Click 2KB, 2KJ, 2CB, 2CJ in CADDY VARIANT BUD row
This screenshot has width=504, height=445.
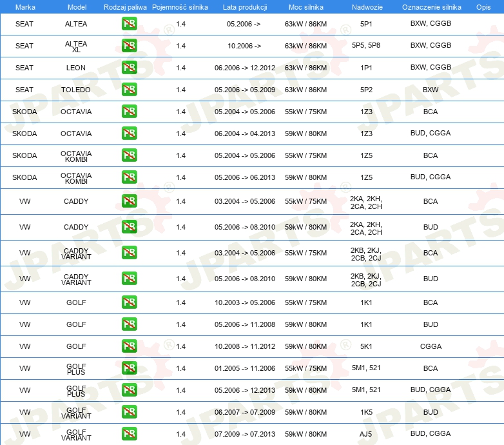(x=366, y=280)
